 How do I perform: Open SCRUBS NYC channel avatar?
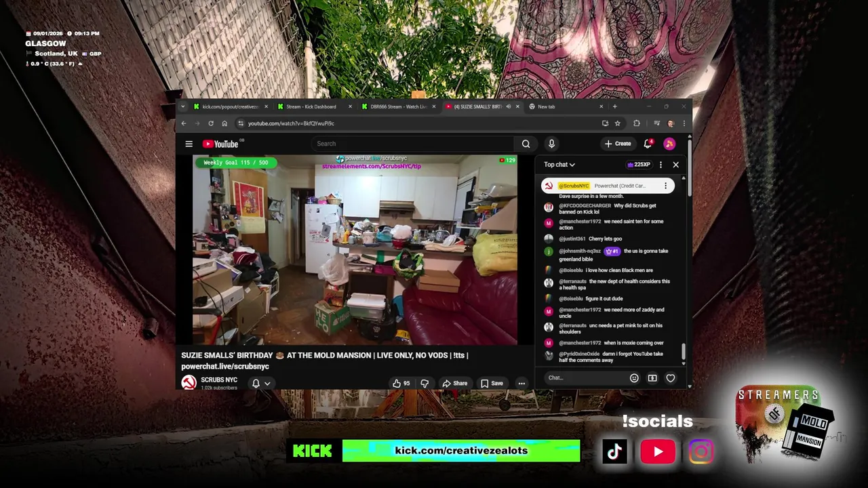pyautogui.click(x=189, y=383)
